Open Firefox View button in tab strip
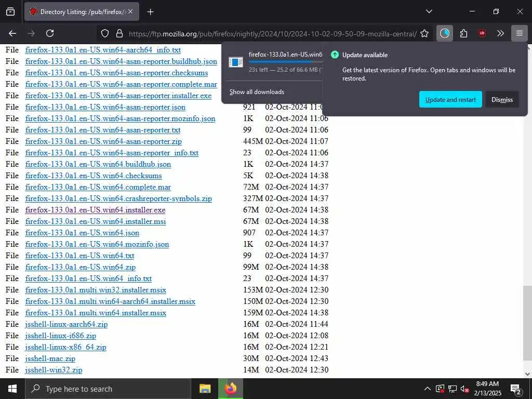Image resolution: width=532 pixels, height=399 pixels. click(10, 11)
